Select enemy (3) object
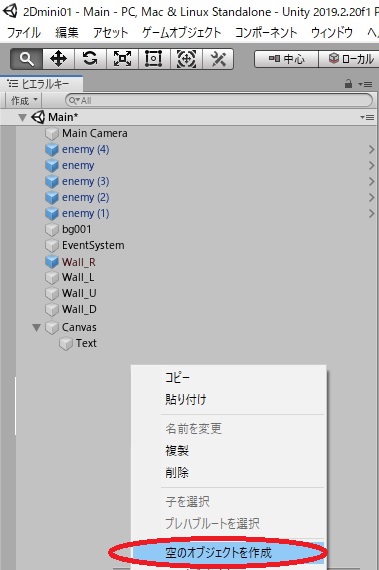Image resolution: width=379 pixels, height=570 pixels. [x=85, y=181]
